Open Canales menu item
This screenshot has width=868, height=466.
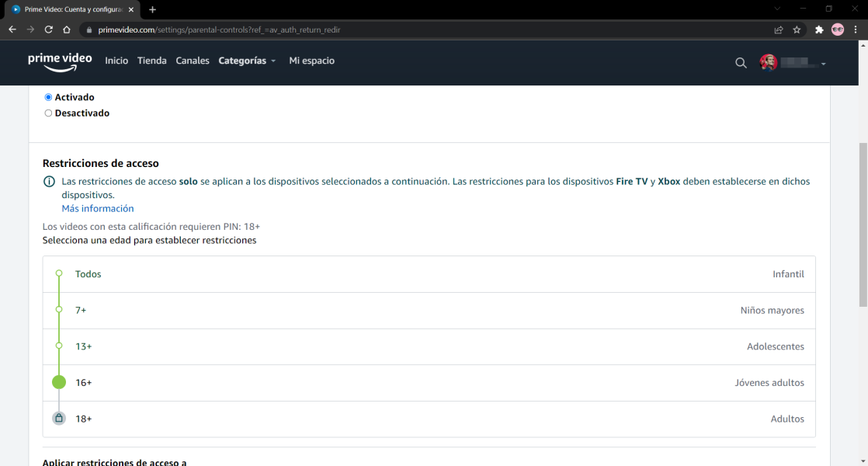click(x=193, y=61)
